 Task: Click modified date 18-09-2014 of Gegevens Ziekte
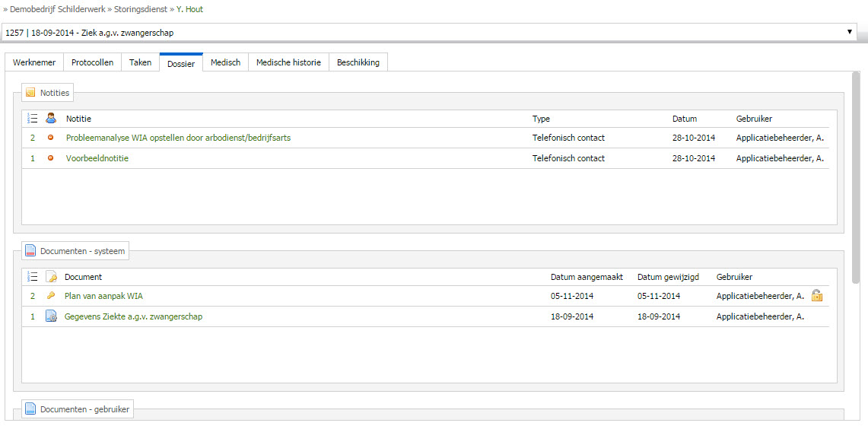point(659,316)
